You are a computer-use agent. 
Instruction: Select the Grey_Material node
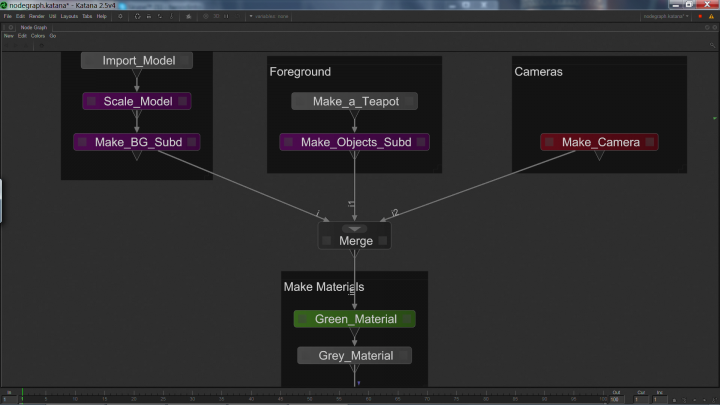coord(354,355)
